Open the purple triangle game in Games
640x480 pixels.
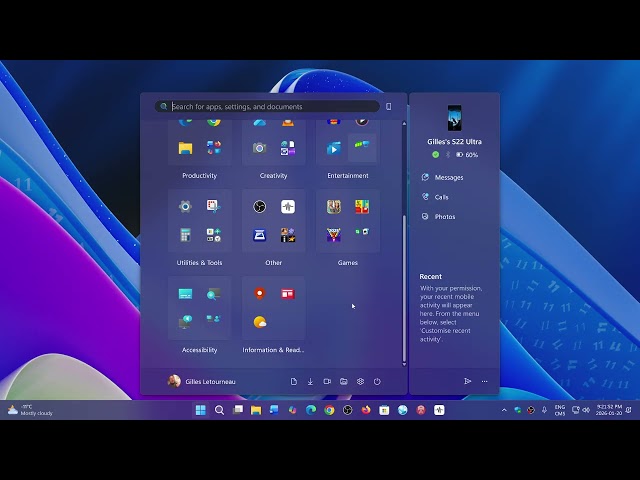333,235
